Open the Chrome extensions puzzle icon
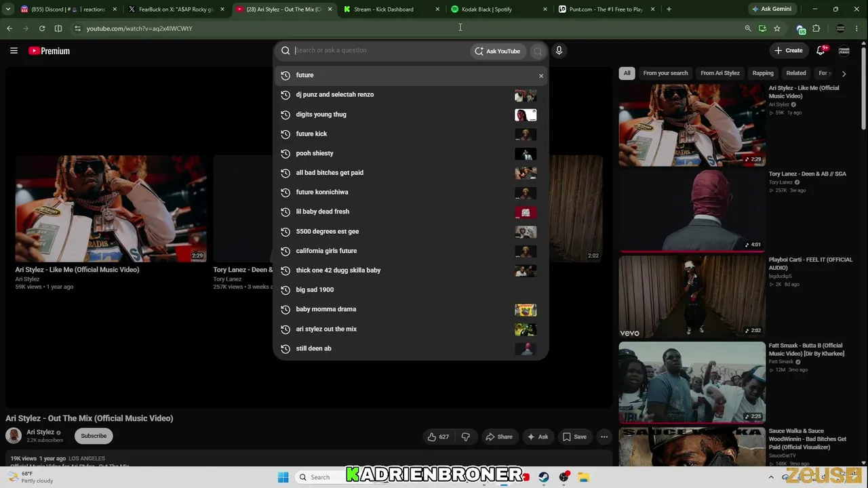 click(x=816, y=28)
